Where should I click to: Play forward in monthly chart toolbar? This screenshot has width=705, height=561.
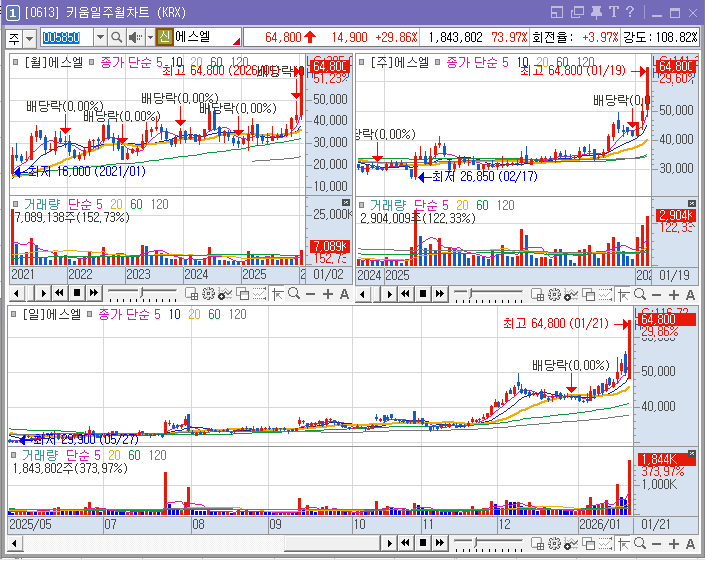[x=43, y=294]
